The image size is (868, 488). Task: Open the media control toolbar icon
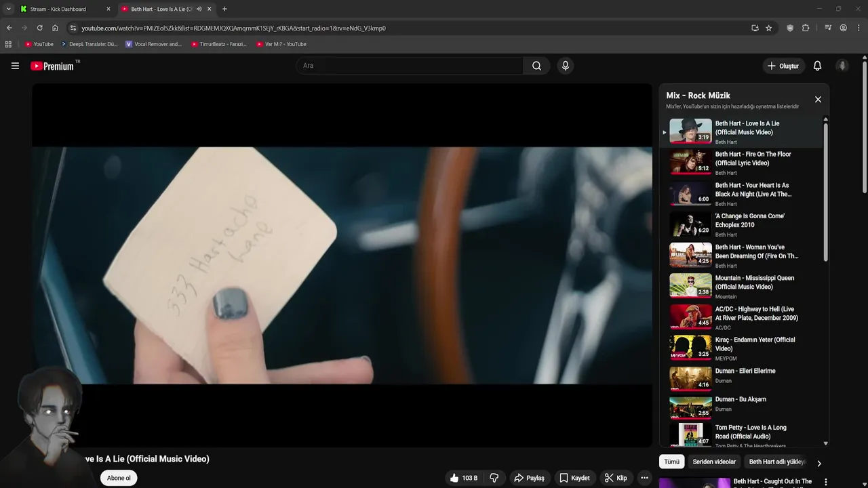tap(828, 28)
